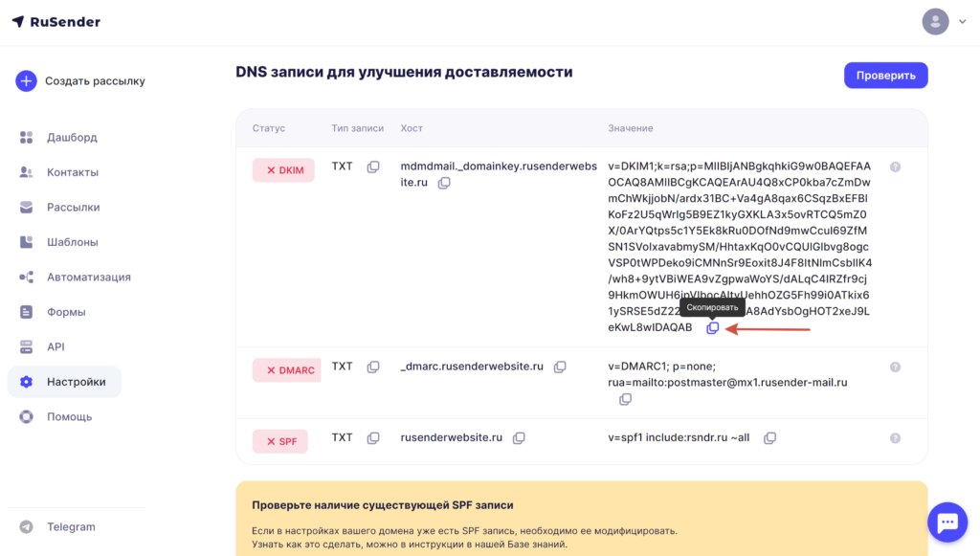The image size is (980, 556).
Task: Click the Telegram icon
Action: click(26, 526)
